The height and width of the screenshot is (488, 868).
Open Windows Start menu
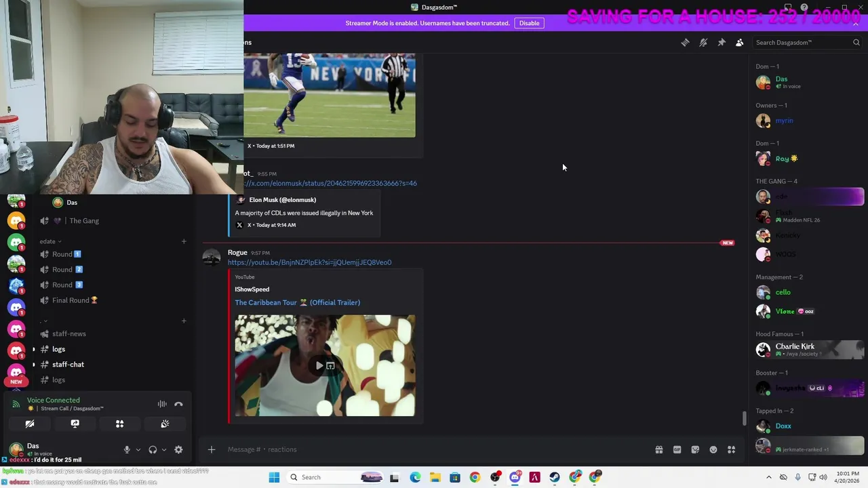[274, 477]
